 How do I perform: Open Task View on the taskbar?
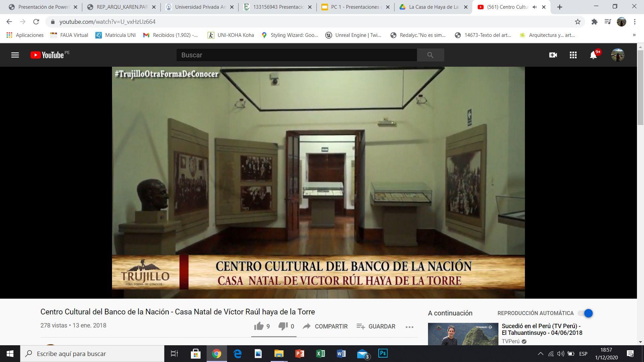point(174,354)
